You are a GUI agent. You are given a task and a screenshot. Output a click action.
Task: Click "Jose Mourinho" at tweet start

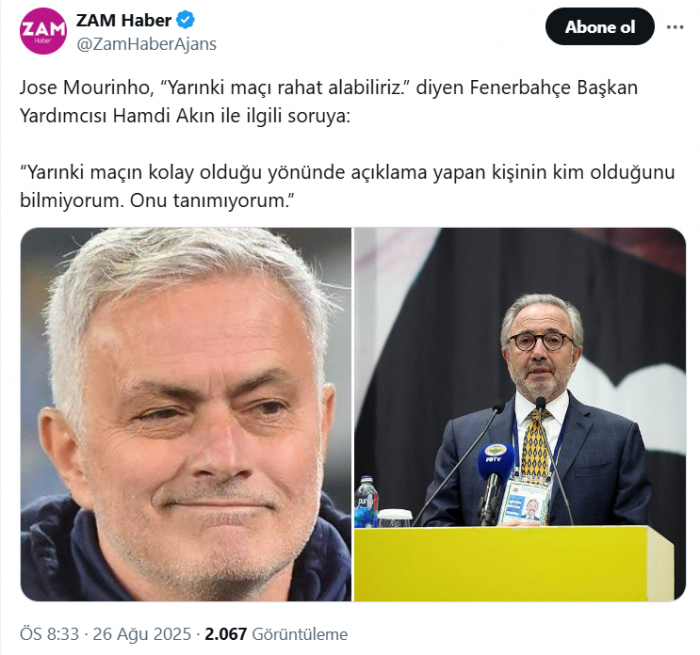[x=84, y=88]
